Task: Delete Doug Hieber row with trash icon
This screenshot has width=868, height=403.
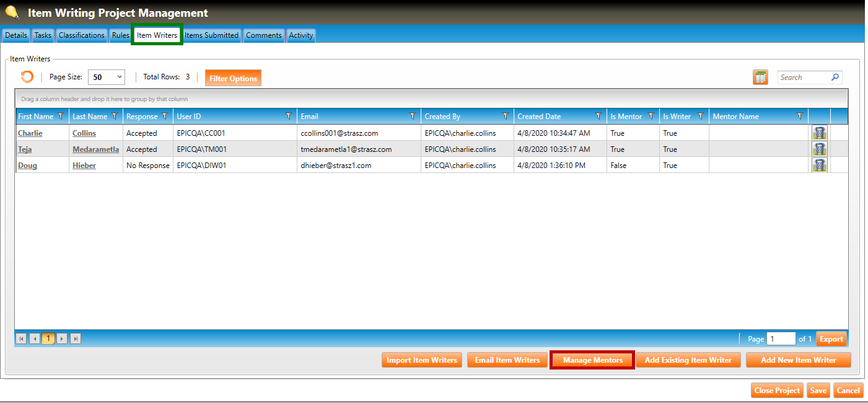Action: (819, 165)
